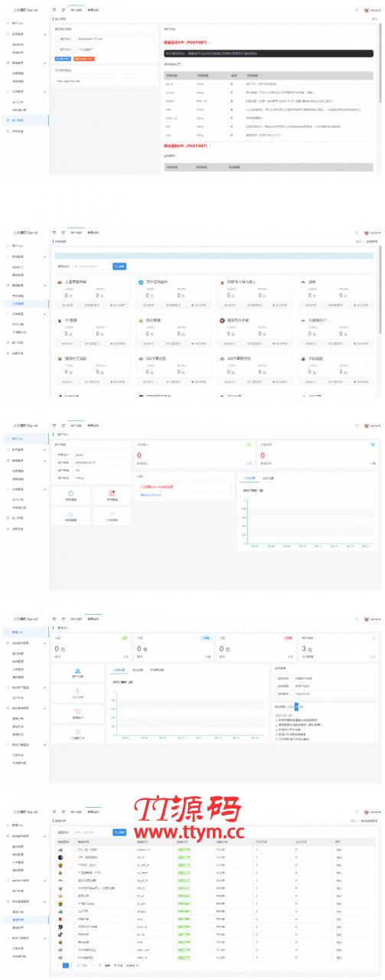
Task: Click refresh icon on channel table page header
Action: (x=63, y=811)
